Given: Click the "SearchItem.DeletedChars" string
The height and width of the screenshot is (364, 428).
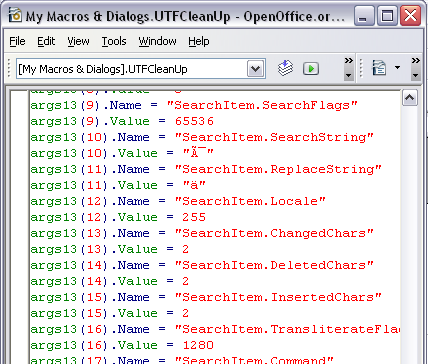Looking at the screenshot, I should click(x=274, y=265).
